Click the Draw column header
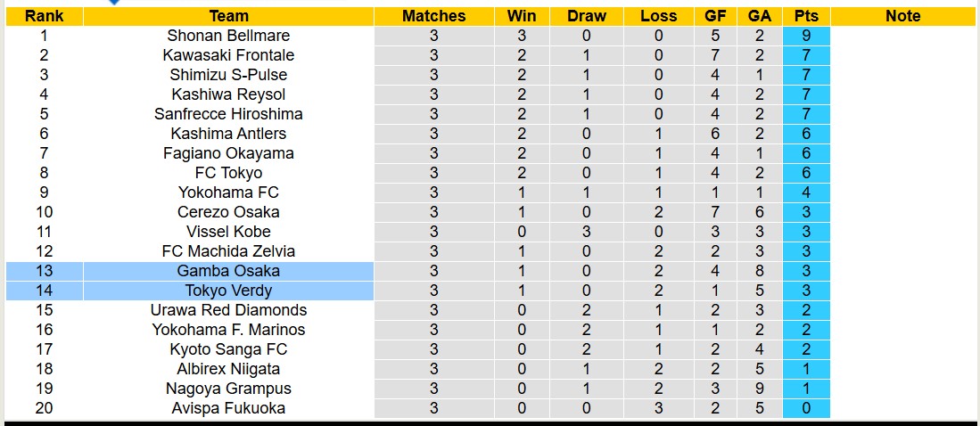The image size is (980, 426). pyautogui.click(x=586, y=16)
